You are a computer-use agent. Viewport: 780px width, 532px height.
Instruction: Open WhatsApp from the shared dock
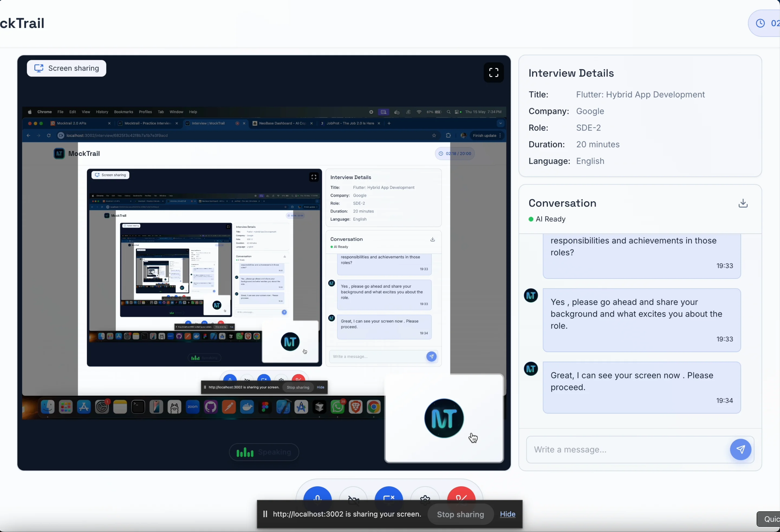[337, 407]
